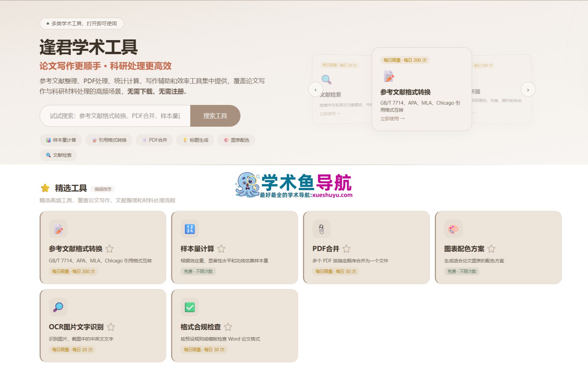
Task: Click description 多个 PDF 按指定顺序合并为一个文件
Action: point(350,261)
